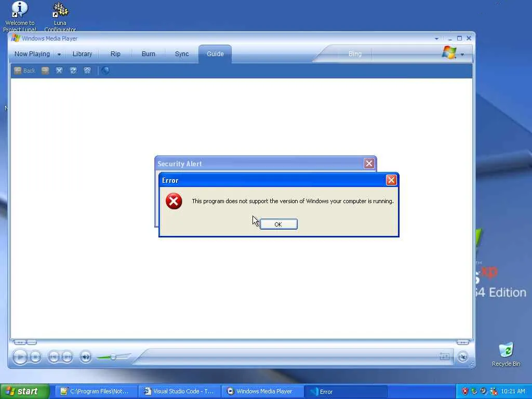Click the Back button in the Guide toolbar
Screen dimensions: 532x399
tap(25, 71)
